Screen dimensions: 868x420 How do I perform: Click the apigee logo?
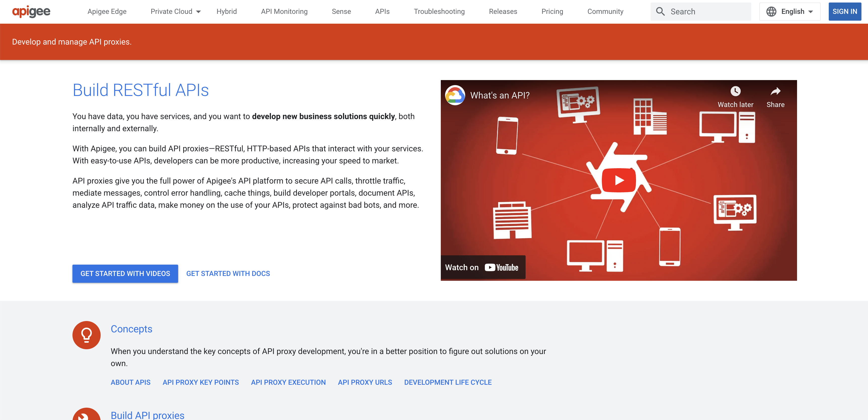pos(31,12)
